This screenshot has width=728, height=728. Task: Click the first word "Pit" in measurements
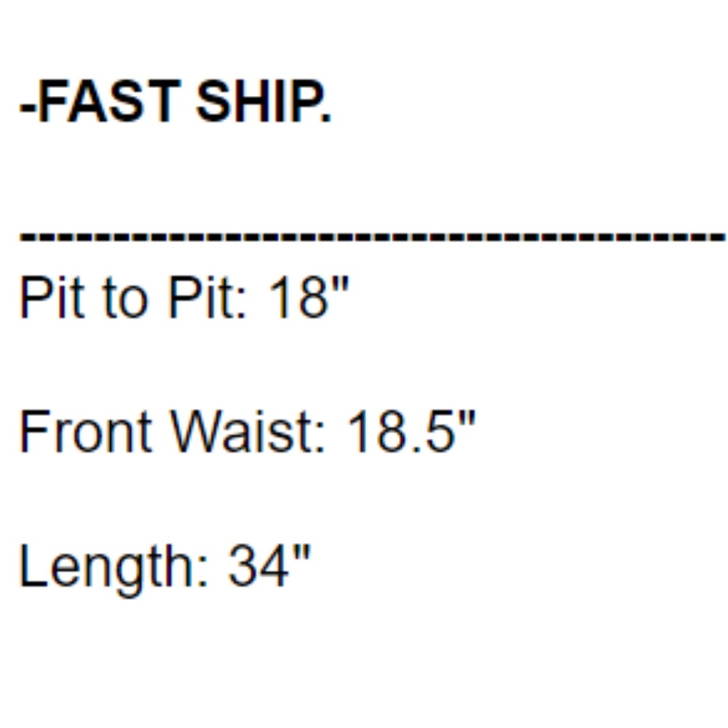tap(52, 298)
